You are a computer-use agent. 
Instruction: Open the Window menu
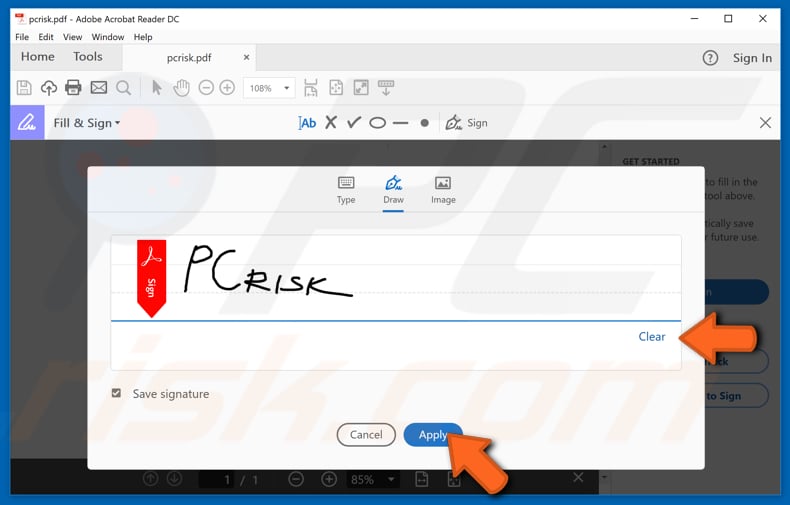click(x=108, y=37)
